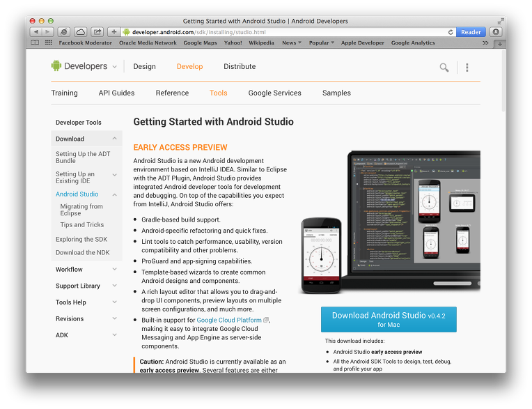Click the page's vertical scrollbar

coord(503,82)
